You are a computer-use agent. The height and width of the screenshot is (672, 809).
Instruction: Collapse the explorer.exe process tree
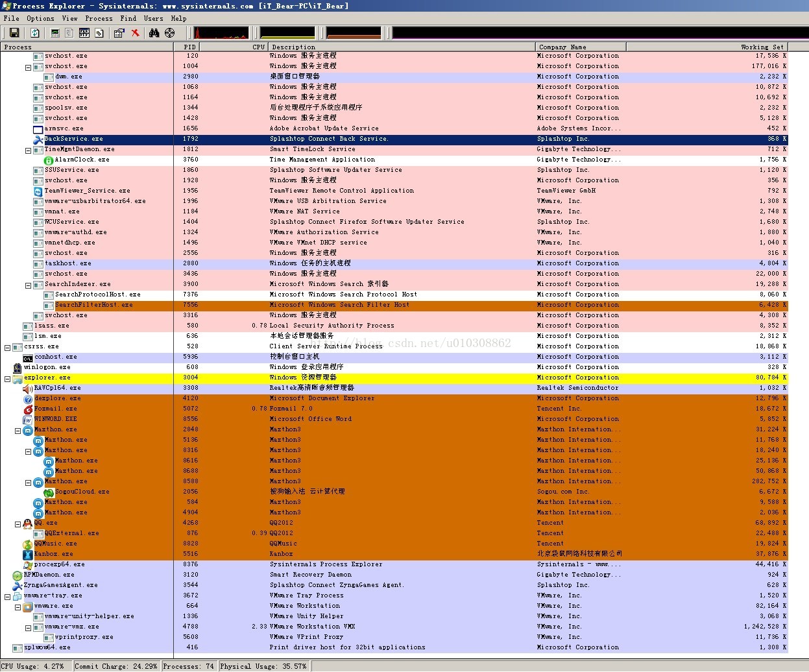coord(7,378)
